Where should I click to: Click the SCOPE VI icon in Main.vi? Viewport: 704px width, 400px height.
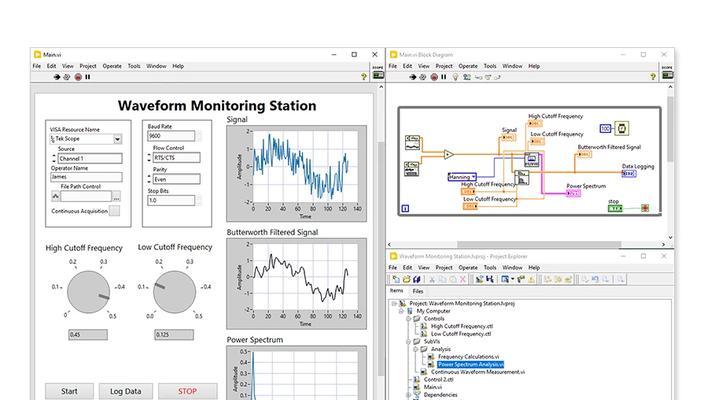[x=378, y=73]
